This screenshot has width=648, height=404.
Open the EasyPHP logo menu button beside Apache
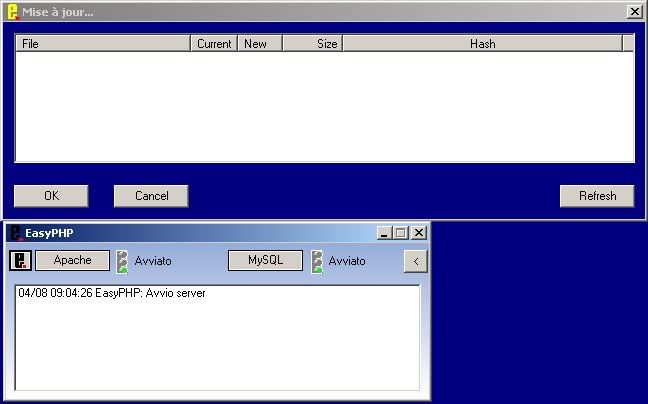click(x=20, y=261)
